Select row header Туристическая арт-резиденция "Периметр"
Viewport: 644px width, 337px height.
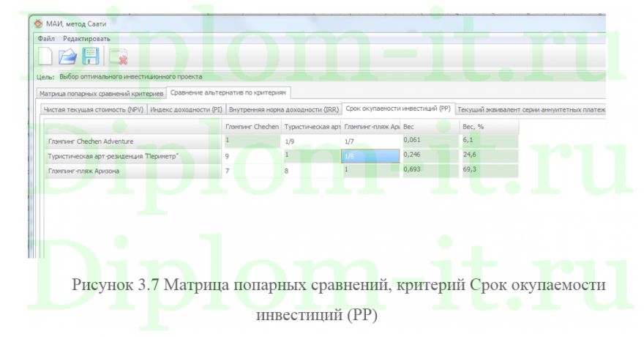pyautogui.click(x=132, y=156)
